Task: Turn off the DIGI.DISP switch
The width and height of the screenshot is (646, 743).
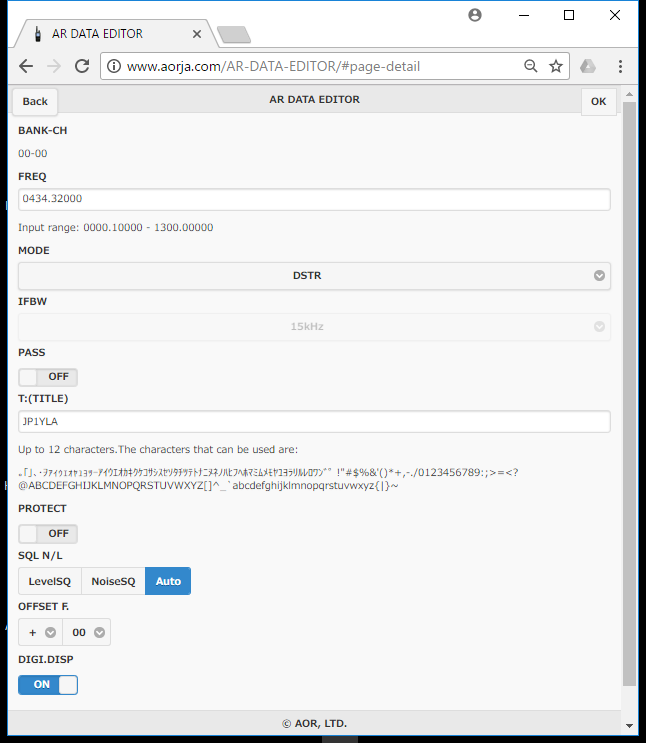Action: (x=48, y=685)
